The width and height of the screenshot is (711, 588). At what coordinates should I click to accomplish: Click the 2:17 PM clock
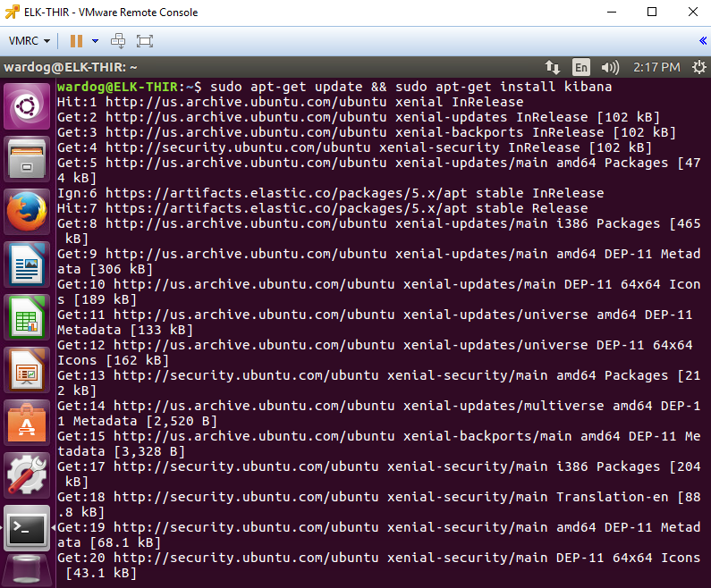pos(656,68)
